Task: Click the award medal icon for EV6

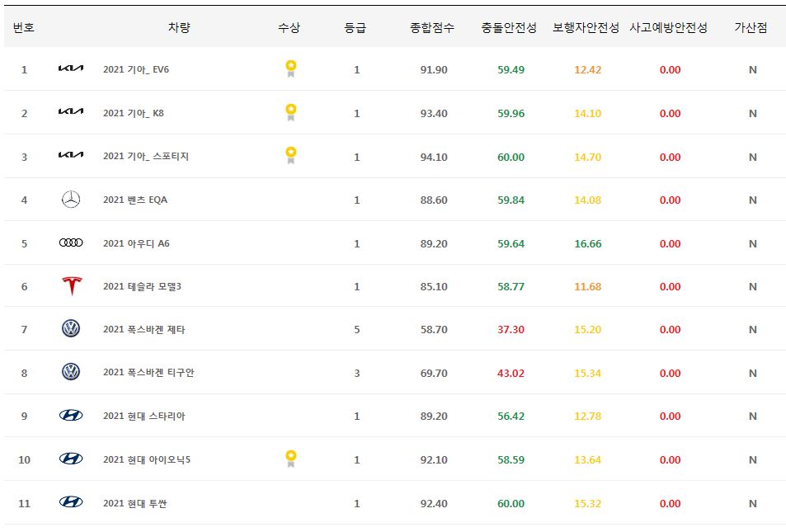Action: point(291,68)
